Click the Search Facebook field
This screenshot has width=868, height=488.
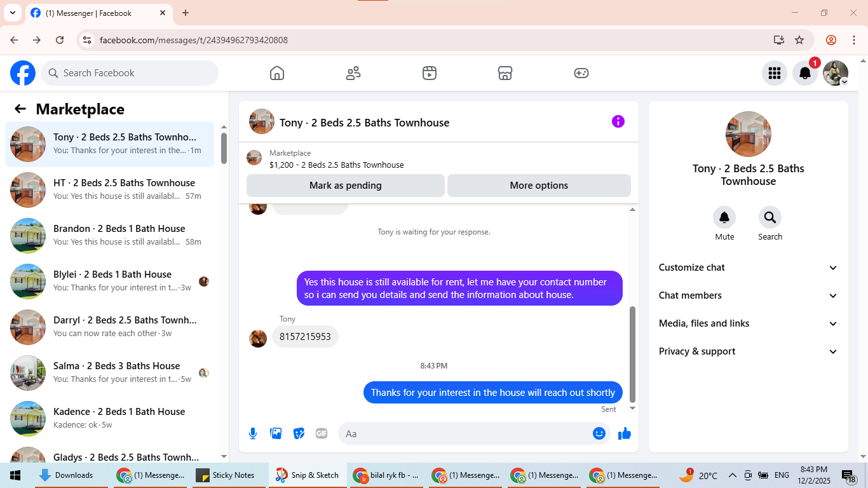pos(130,73)
